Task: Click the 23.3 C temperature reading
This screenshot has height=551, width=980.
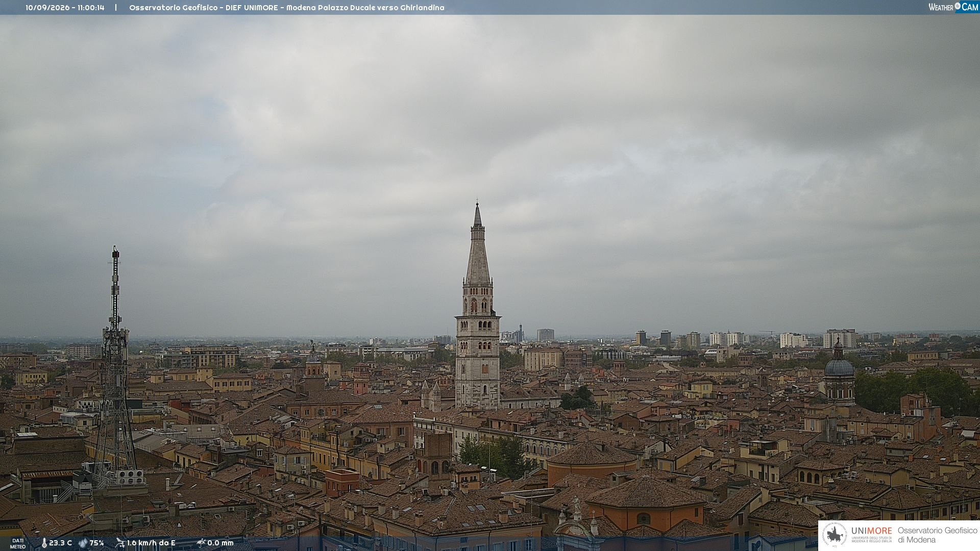Action: 60,543
